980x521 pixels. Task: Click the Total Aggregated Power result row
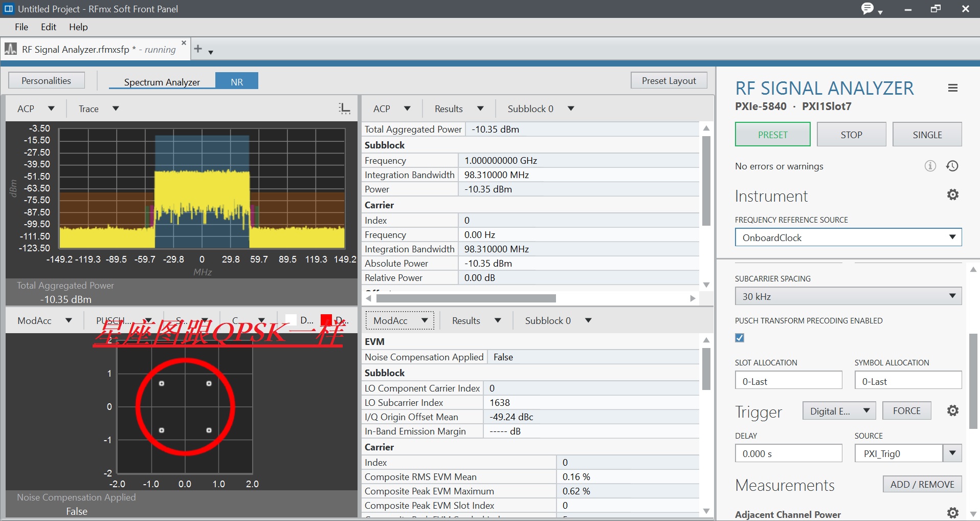[x=530, y=129]
